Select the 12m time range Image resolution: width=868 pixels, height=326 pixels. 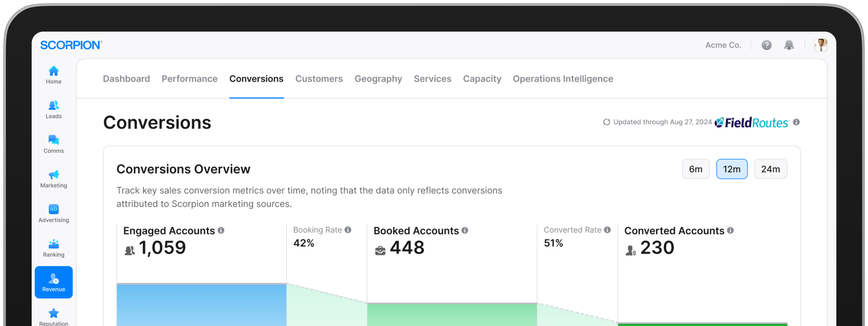tap(731, 169)
